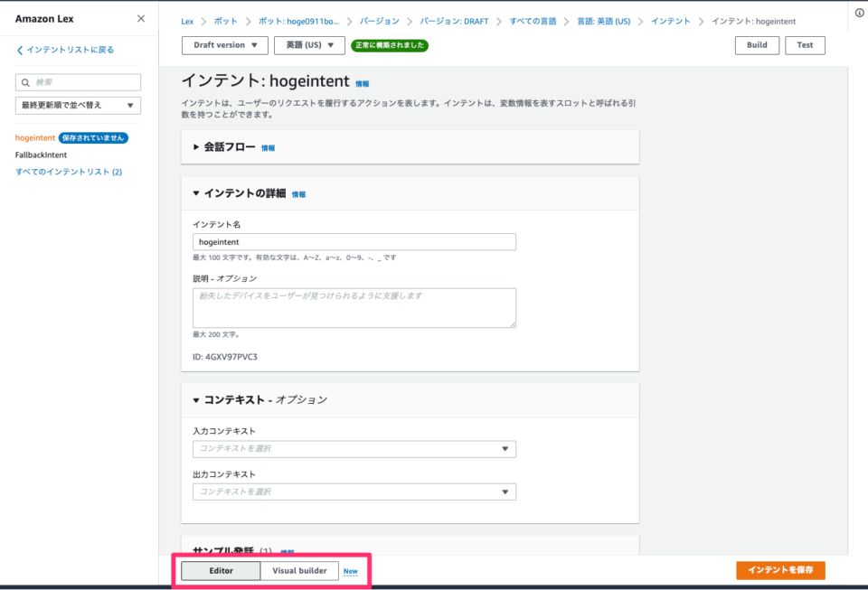This screenshot has width=868, height=590.
Task: Click the Build button
Action: pyautogui.click(x=757, y=45)
